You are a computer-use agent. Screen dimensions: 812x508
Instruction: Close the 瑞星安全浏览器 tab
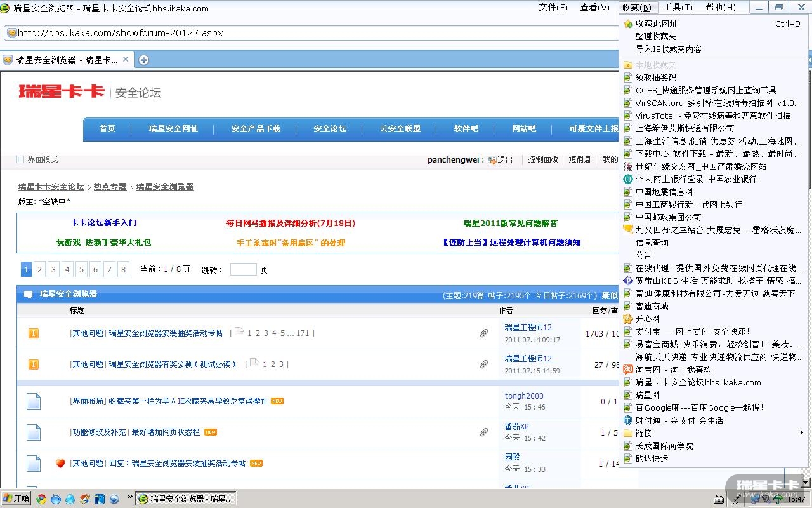coord(126,59)
